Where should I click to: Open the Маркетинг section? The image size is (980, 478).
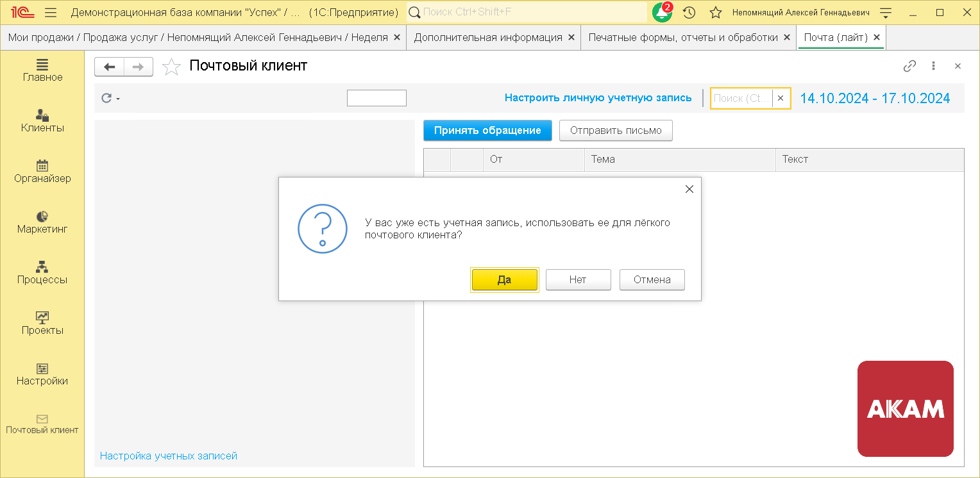(x=42, y=222)
